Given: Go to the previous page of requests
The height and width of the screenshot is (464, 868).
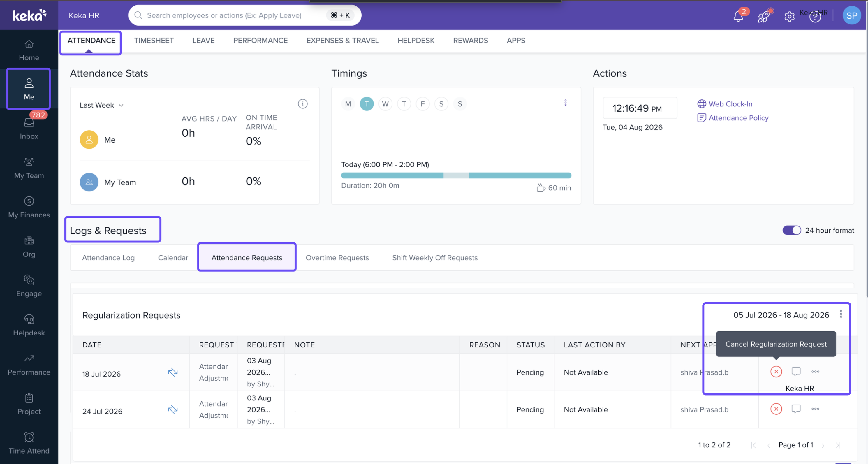Looking at the screenshot, I should [x=769, y=445].
